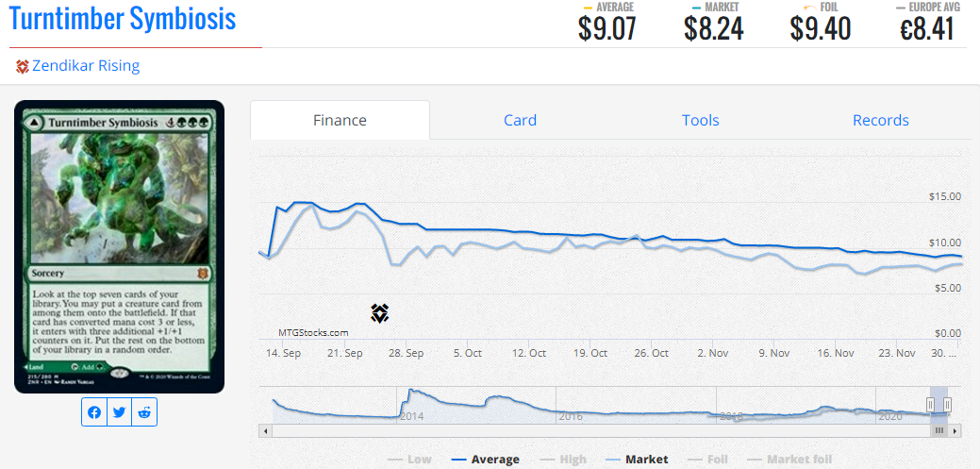Share card on Twitter

(x=119, y=412)
